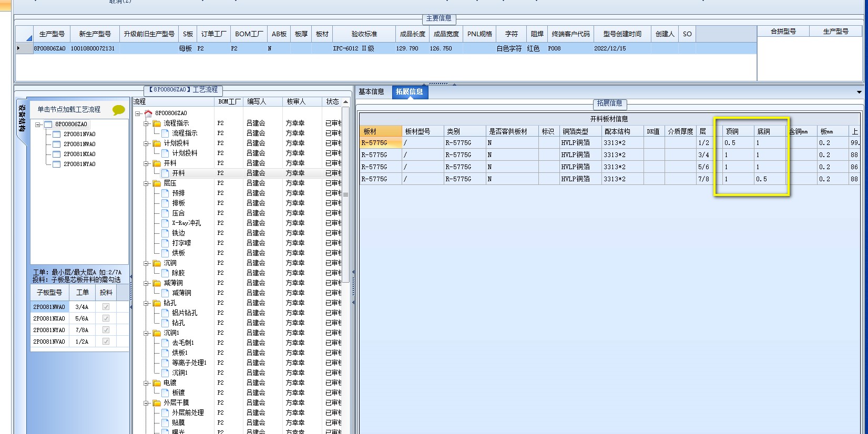
Task: Sort by the 生产型号 column header
Action: (x=52, y=34)
